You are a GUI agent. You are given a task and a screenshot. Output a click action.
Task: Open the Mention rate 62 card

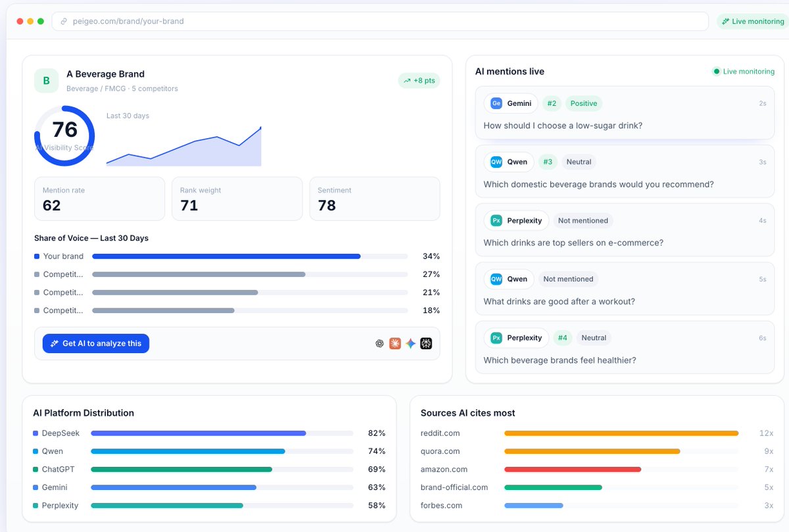[99, 199]
